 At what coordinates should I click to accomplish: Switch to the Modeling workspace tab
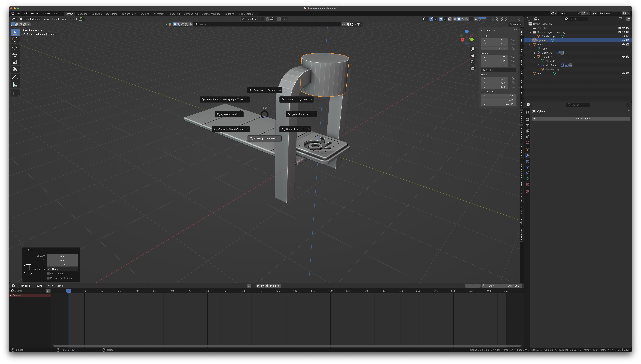pyautogui.click(x=82, y=14)
